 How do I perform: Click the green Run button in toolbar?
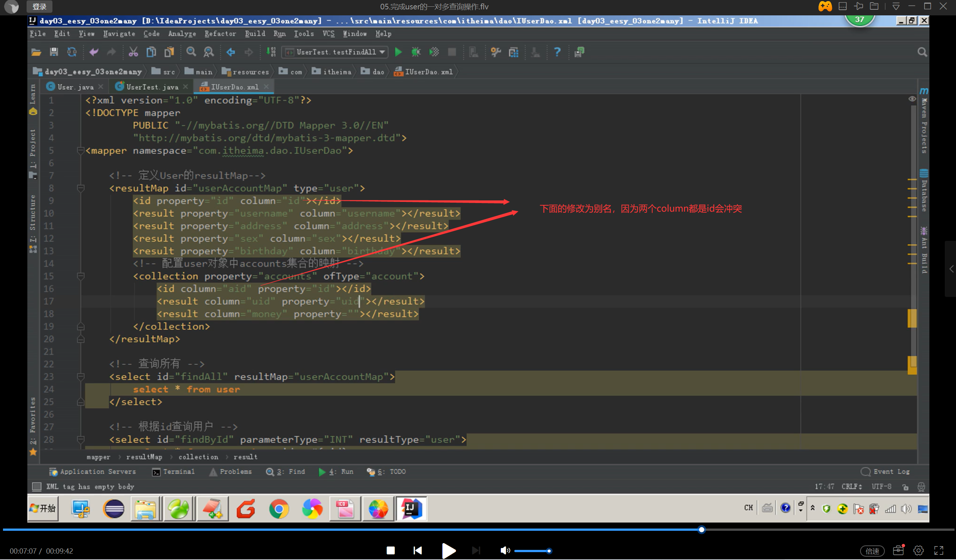tap(398, 52)
